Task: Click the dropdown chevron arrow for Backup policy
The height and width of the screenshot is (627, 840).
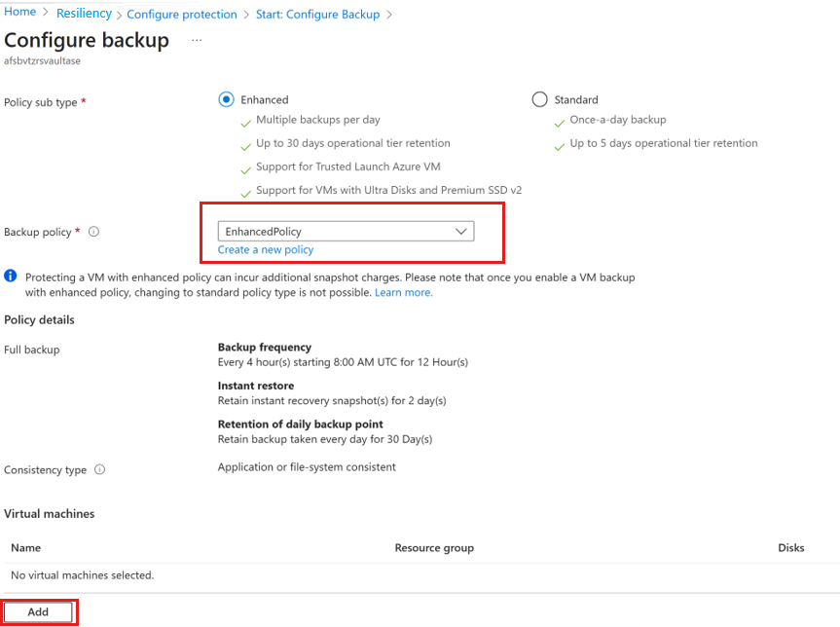Action: [461, 232]
